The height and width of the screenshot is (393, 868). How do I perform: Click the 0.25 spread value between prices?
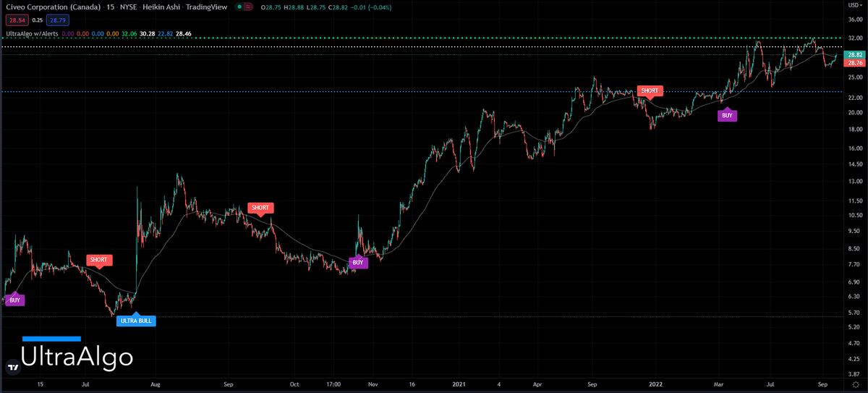37,20
